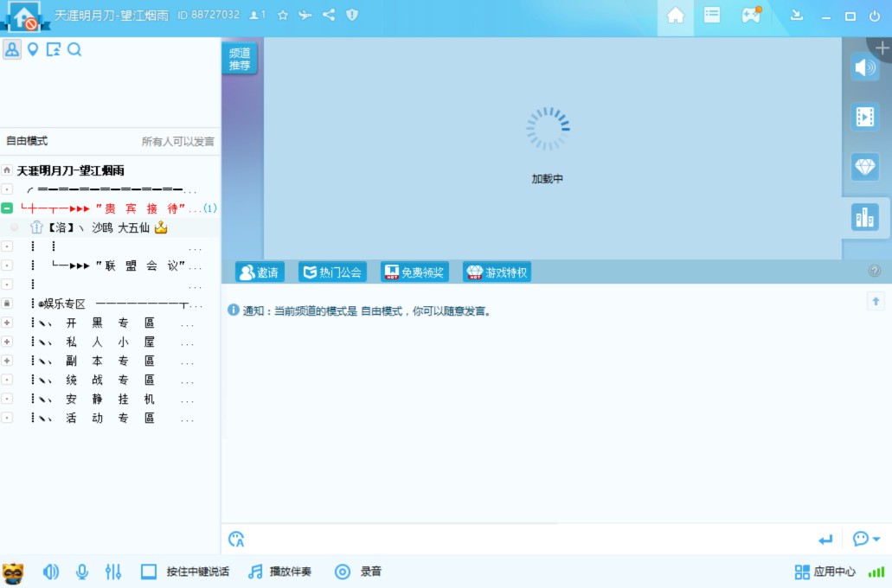This screenshot has height=588, width=892.
Task: Open the security shield icon
Action: [x=352, y=15]
